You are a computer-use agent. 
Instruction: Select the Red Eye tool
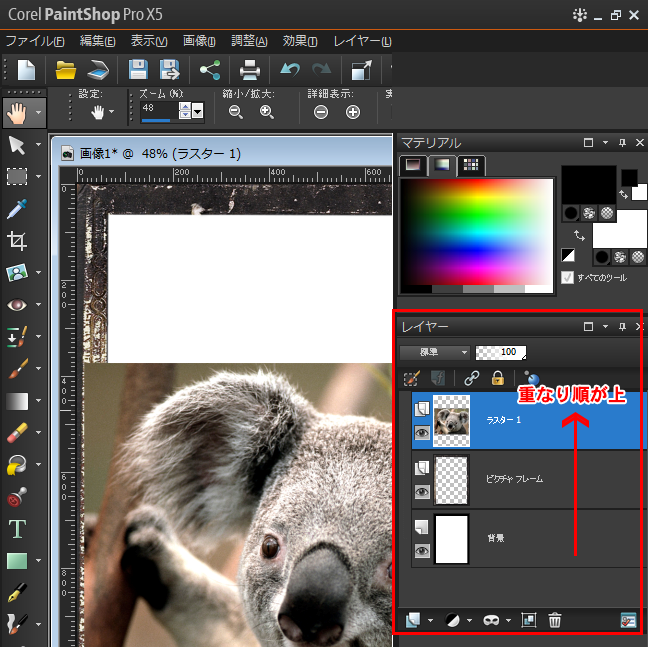click(x=17, y=305)
